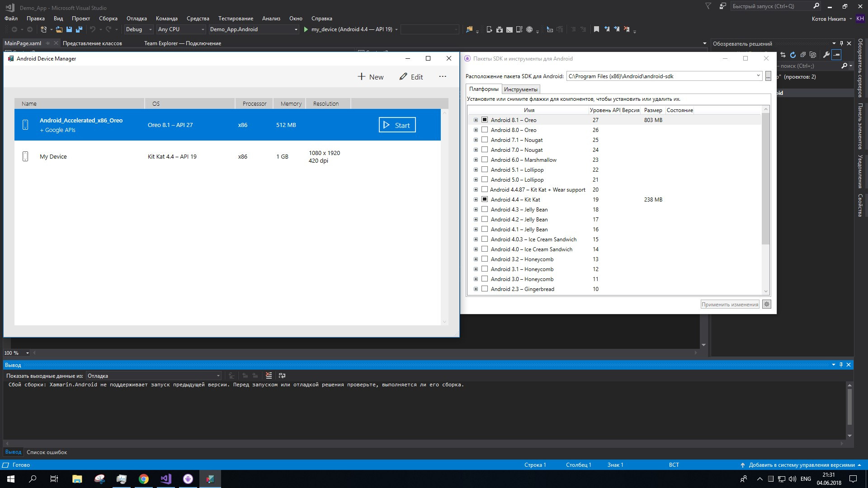Click the Undo arrow in toolbar
Viewport: 868px width, 488px height.
93,29
